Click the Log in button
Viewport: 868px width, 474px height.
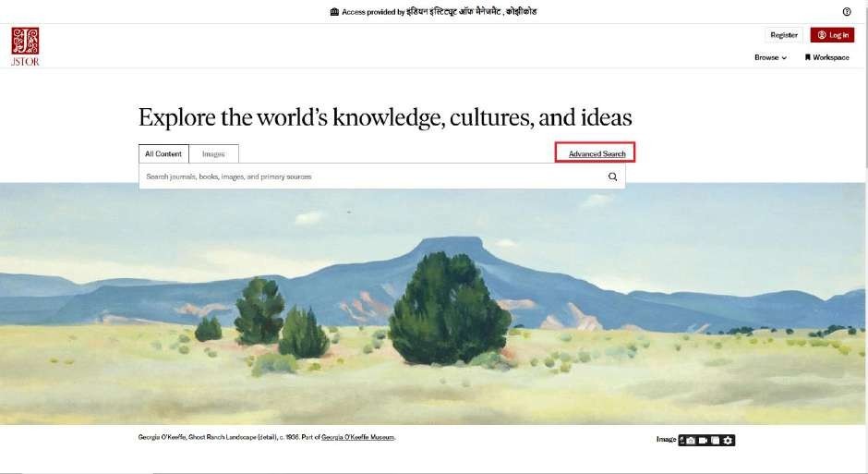(x=833, y=35)
